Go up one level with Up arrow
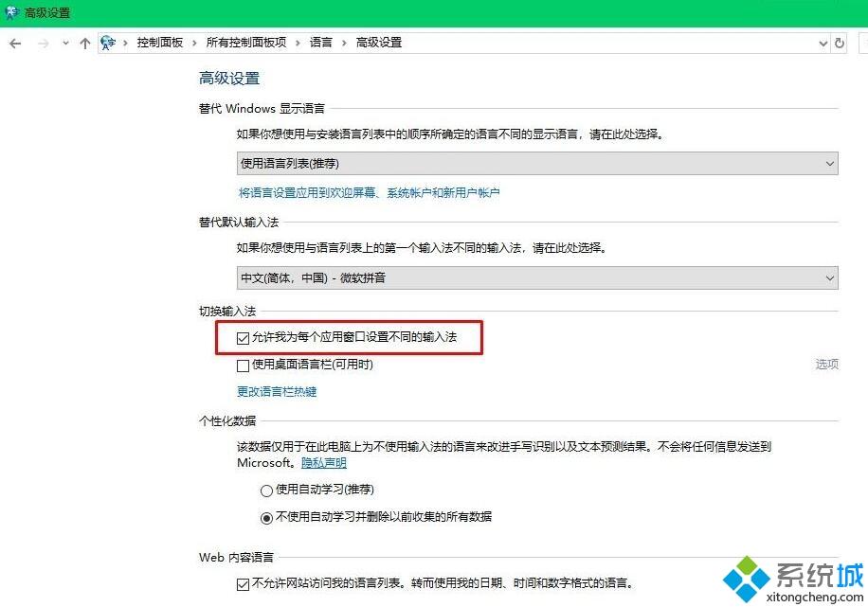This screenshot has height=607, width=868. point(84,44)
